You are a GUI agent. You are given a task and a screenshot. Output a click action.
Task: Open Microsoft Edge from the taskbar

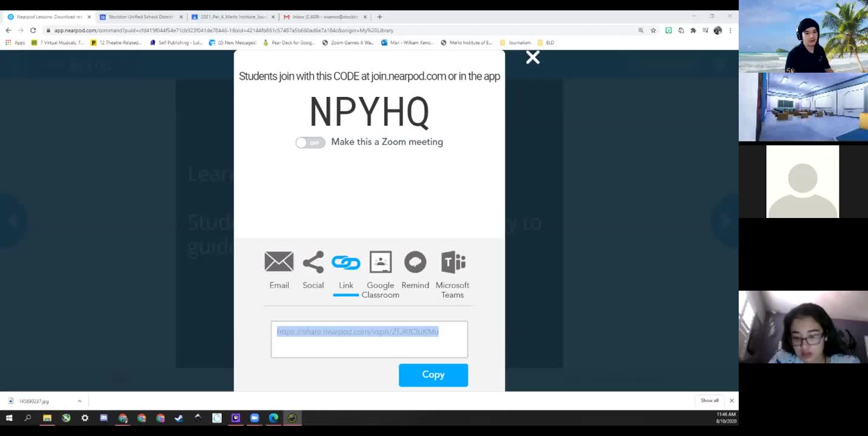(273, 418)
